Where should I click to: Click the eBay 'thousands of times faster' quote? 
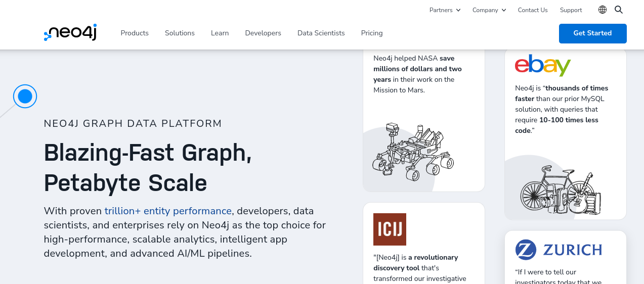click(x=562, y=109)
